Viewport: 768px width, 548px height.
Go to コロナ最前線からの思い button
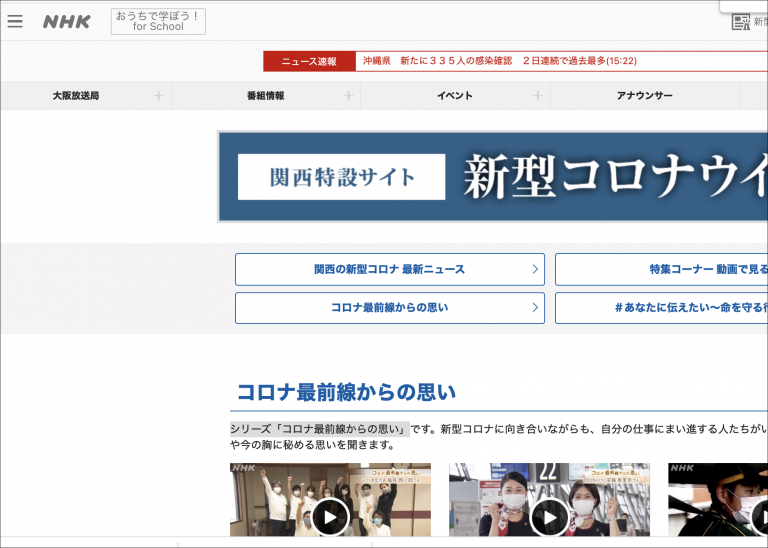coord(389,308)
